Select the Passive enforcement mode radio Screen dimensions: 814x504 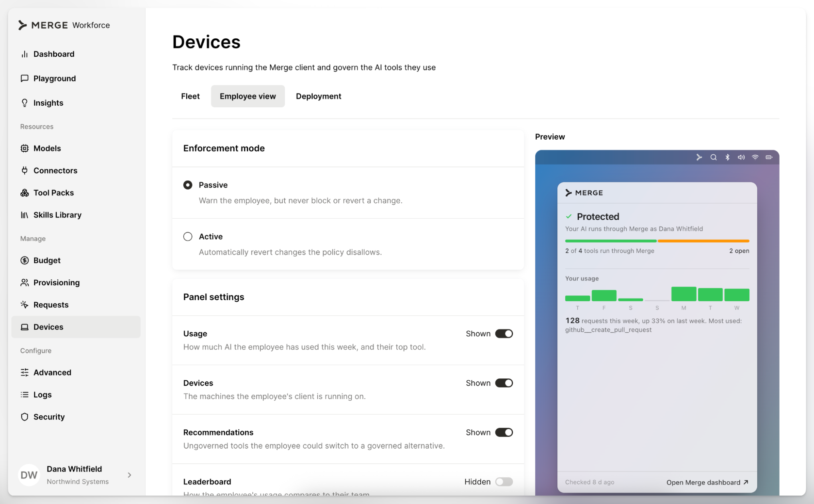188,185
